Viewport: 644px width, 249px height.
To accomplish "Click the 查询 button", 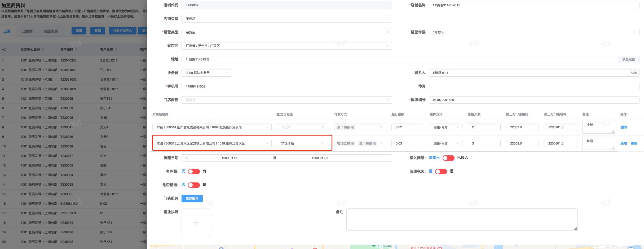I will pos(98,31).
